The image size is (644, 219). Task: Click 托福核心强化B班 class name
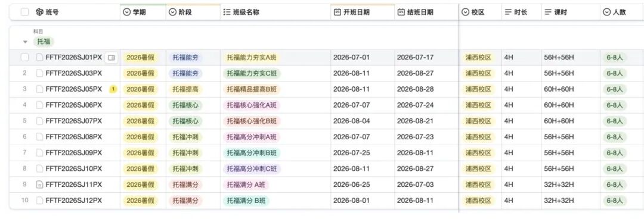pos(252,121)
